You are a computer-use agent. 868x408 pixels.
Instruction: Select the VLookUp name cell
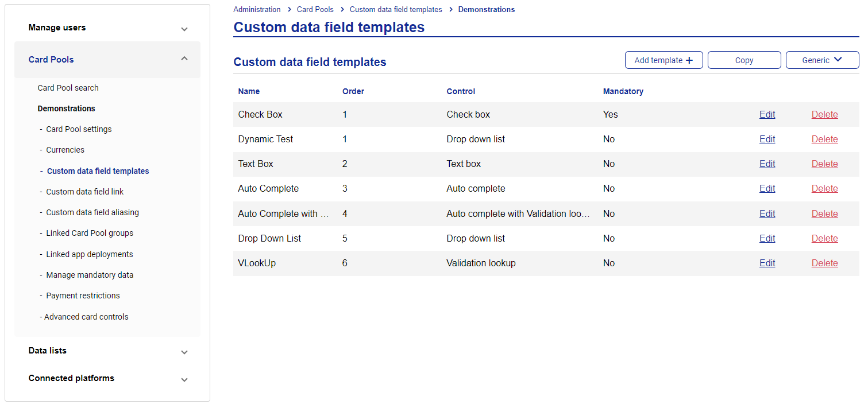coord(257,263)
